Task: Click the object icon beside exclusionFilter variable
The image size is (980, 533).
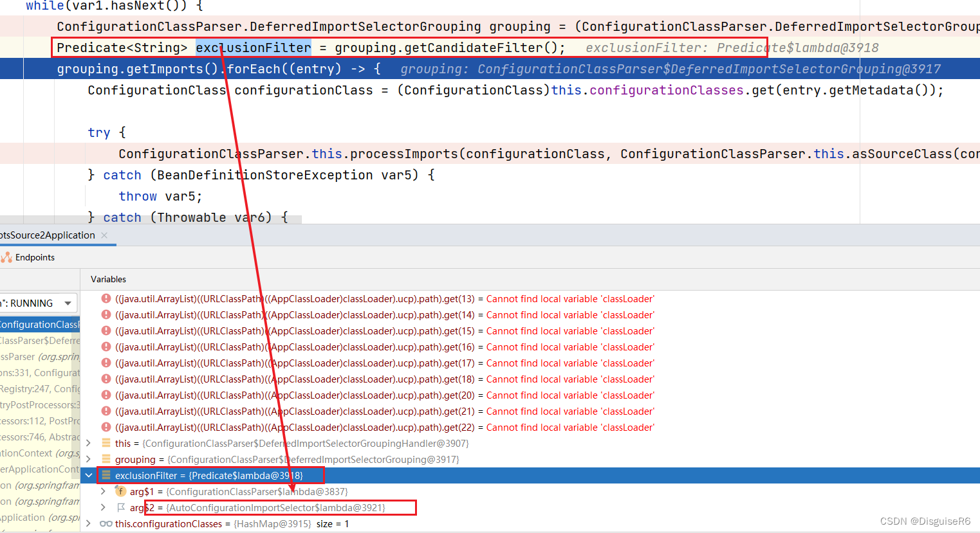Action: coord(106,475)
